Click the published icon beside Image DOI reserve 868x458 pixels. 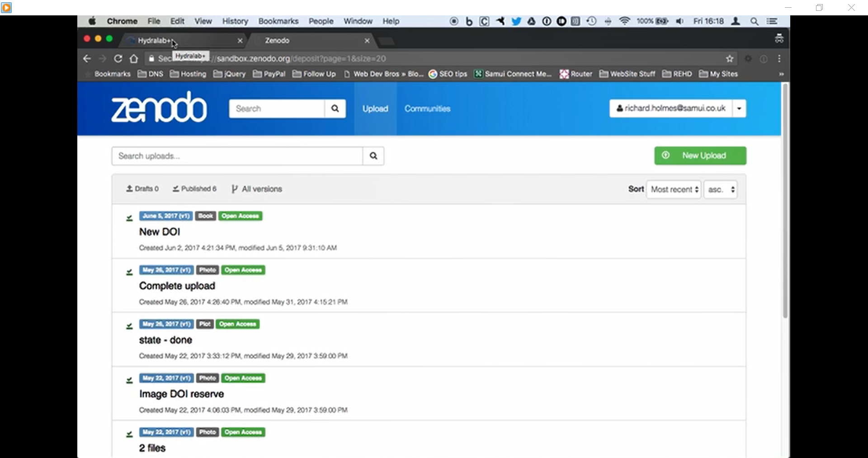129,380
